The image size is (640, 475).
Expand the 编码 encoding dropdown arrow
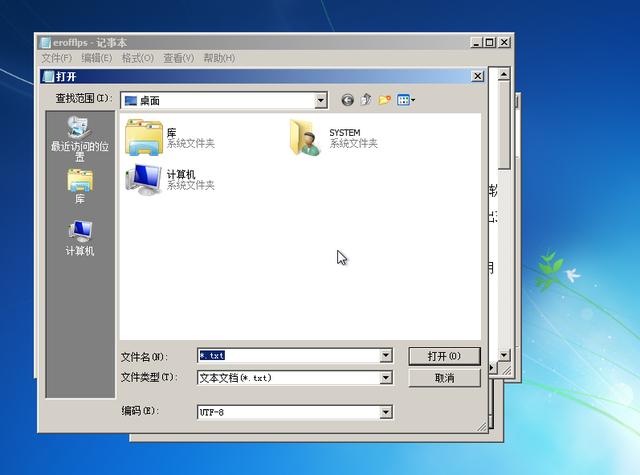click(x=386, y=412)
